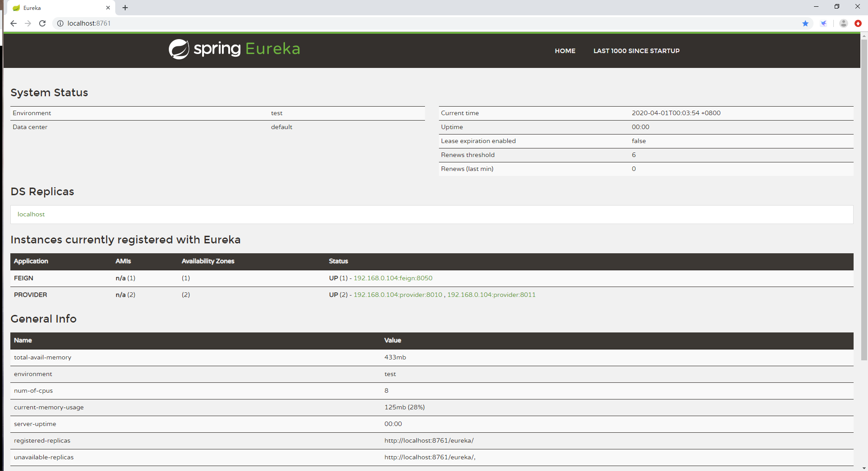
Task: Click the Name column header in General Info
Action: (x=23, y=340)
